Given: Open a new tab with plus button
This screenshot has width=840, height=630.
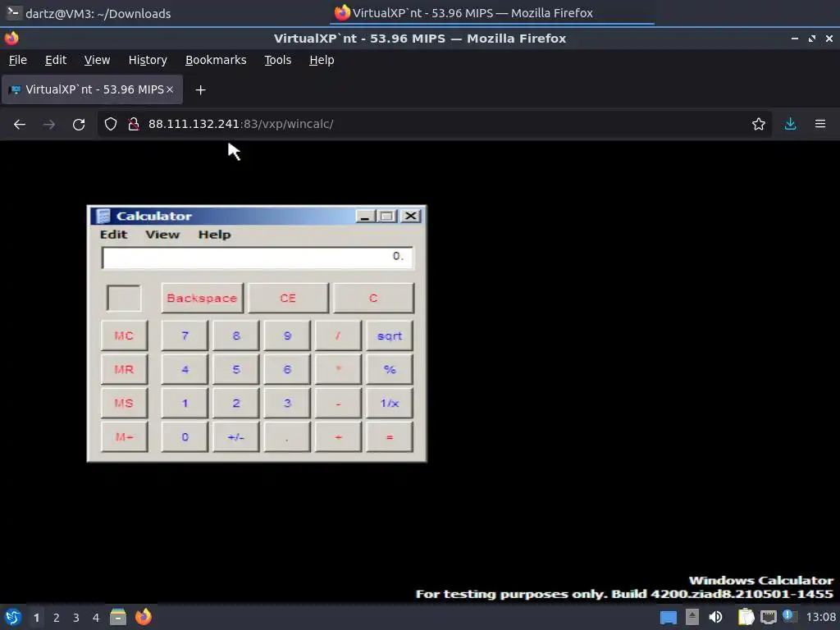Looking at the screenshot, I should [x=200, y=90].
